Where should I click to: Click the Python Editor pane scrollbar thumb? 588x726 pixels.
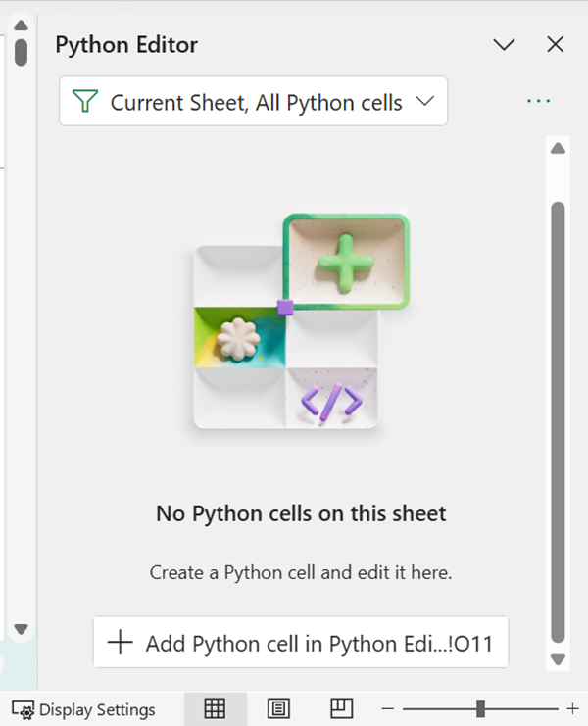(x=558, y=411)
